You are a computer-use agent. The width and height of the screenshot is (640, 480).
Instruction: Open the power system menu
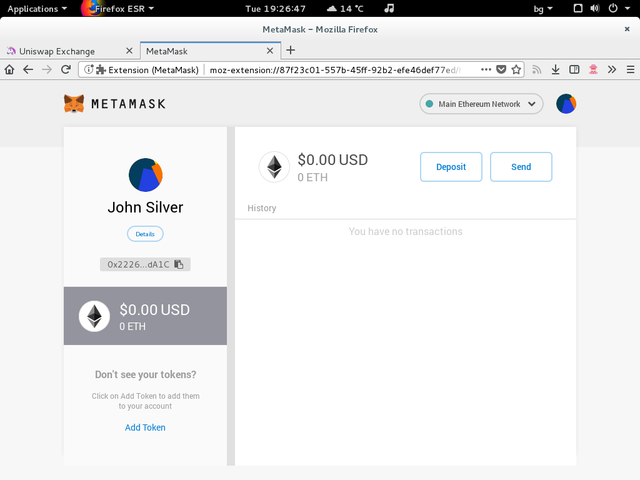(x=618, y=8)
